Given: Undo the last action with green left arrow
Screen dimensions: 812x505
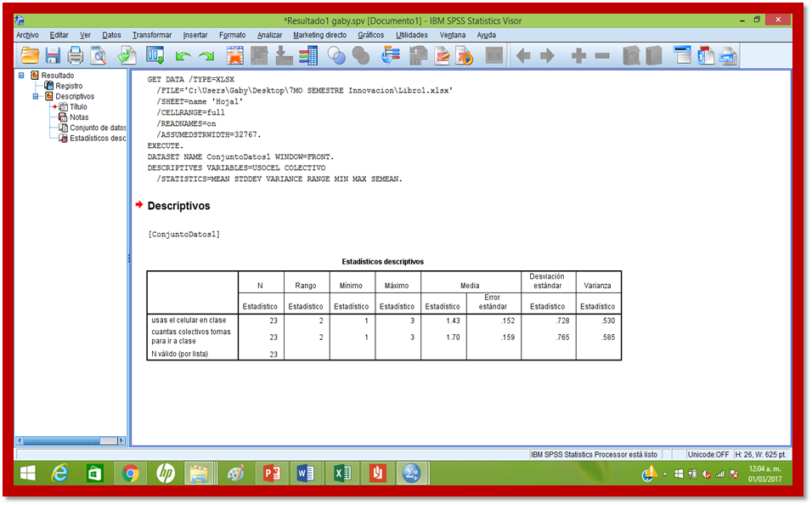Looking at the screenshot, I should [x=182, y=56].
